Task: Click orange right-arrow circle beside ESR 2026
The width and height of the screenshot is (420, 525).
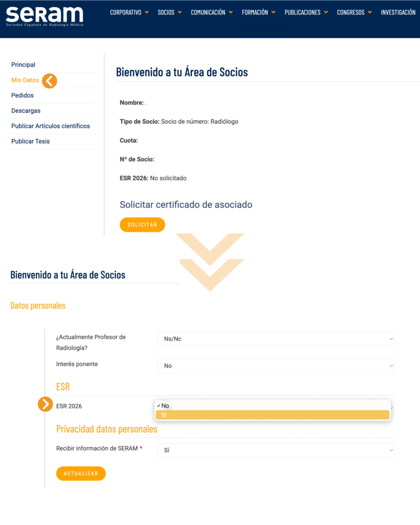Action: click(x=45, y=404)
